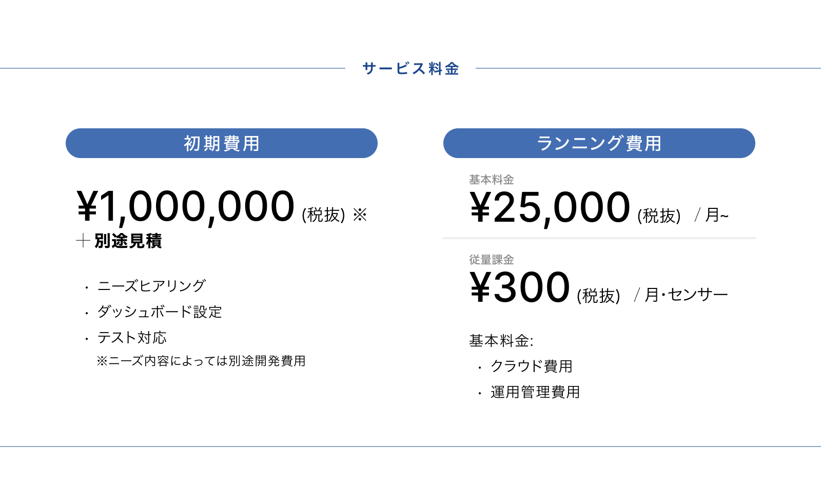This screenshot has height=504, width=821.
Task: Click the ダッシュボード設定 list item
Action: tap(160, 312)
